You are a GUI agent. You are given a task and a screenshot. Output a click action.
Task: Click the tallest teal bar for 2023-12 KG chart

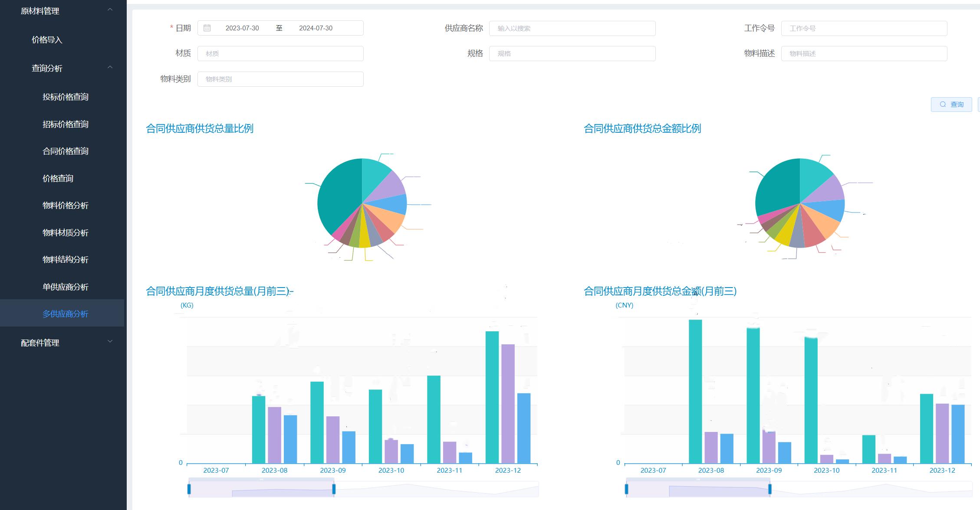(x=492, y=397)
